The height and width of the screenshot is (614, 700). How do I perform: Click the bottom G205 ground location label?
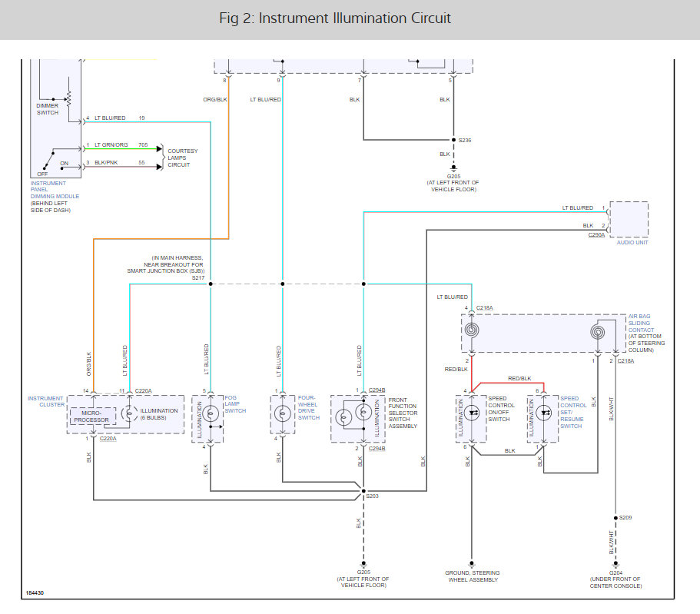click(363, 579)
